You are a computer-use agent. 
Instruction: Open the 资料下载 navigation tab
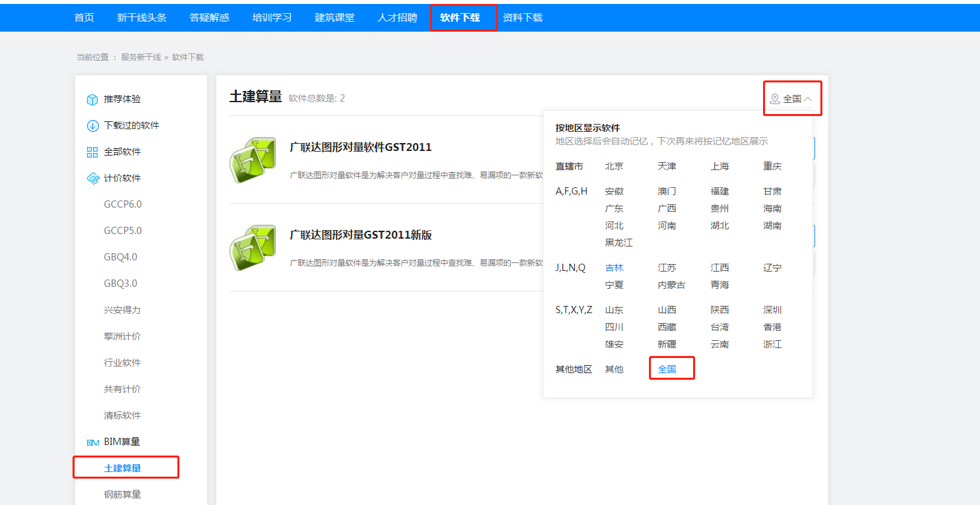click(x=523, y=18)
